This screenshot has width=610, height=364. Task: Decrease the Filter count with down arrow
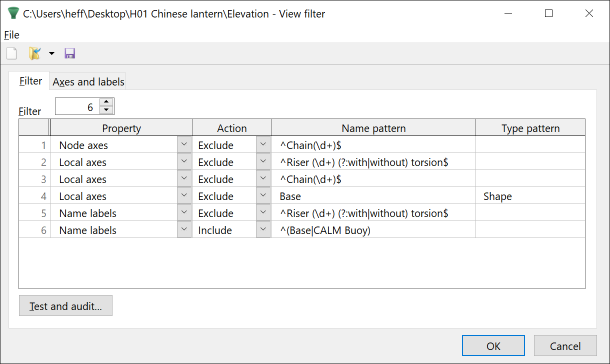(x=106, y=110)
